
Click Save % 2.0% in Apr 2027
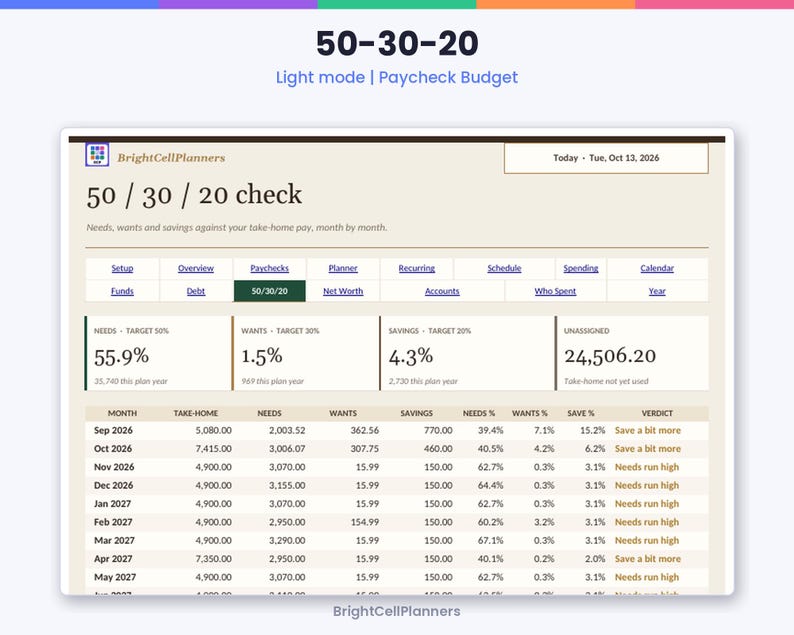click(595, 559)
